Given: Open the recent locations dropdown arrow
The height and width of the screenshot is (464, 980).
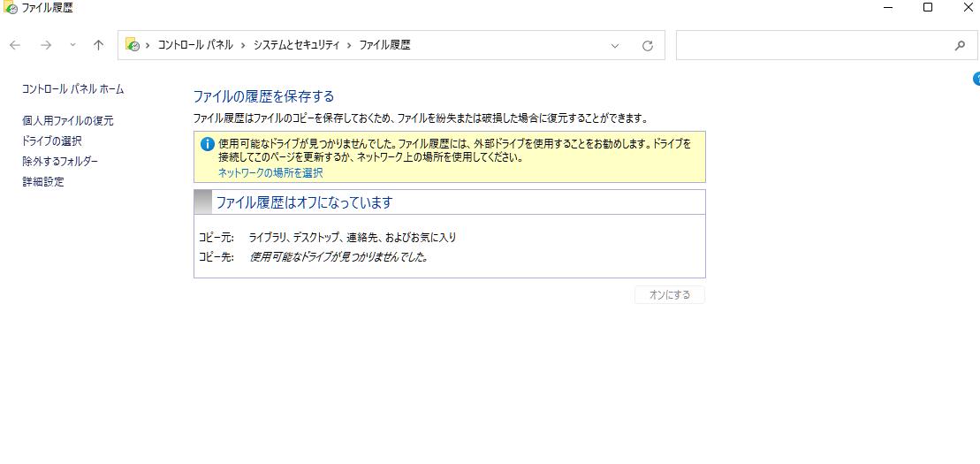Looking at the screenshot, I should 72,45.
